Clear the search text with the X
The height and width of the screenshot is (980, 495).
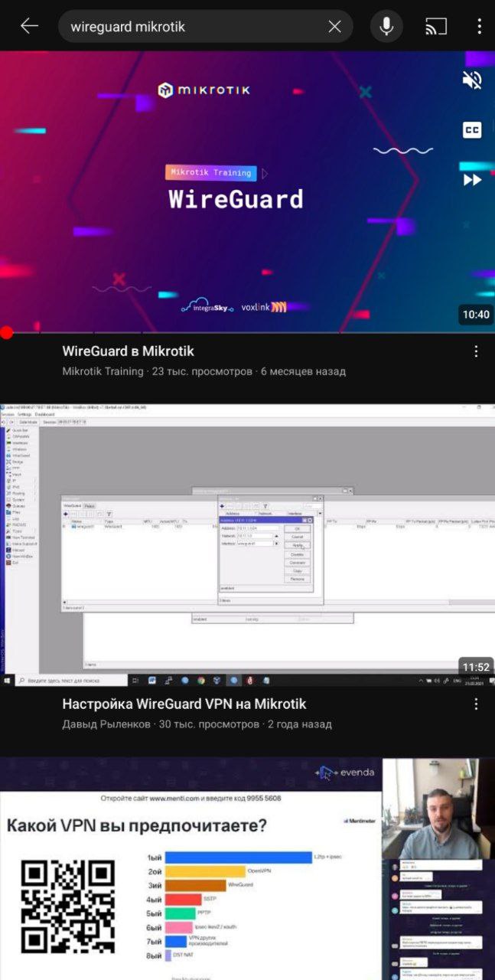tap(334, 27)
